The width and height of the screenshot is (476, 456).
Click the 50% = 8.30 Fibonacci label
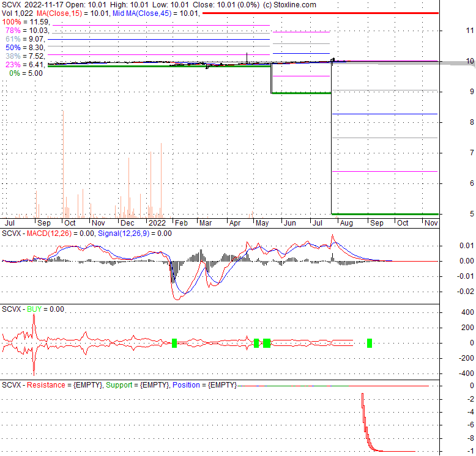(26, 47)
